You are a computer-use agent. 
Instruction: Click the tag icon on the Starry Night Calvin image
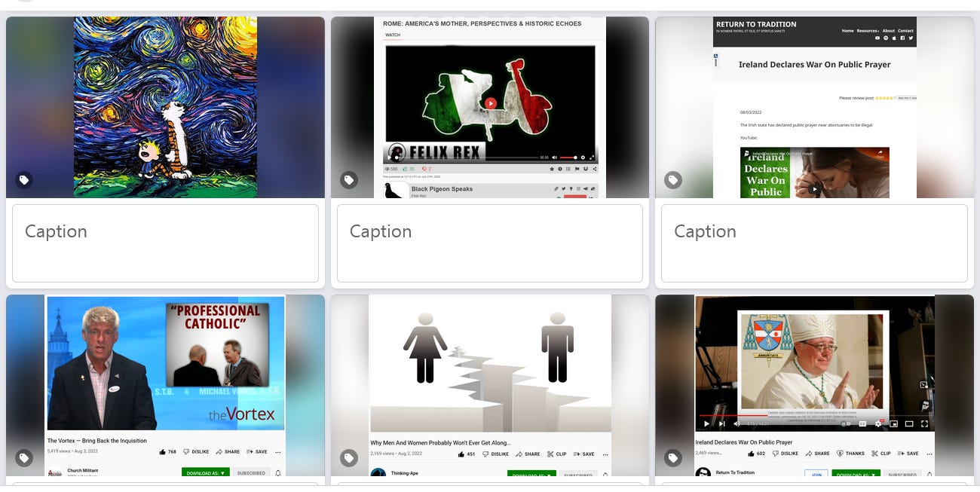[24, 180]
